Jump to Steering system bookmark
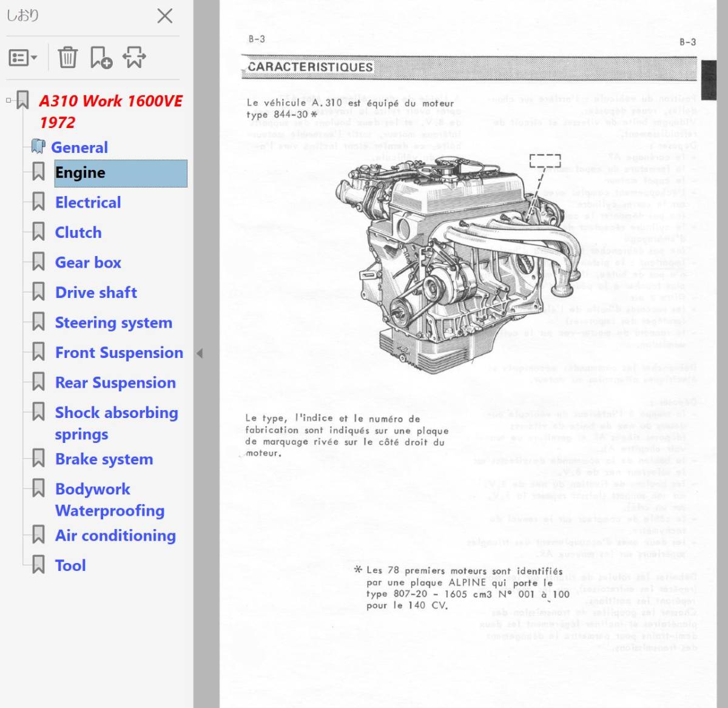Viewport: 728px width, 708px height. click(113, 323)
